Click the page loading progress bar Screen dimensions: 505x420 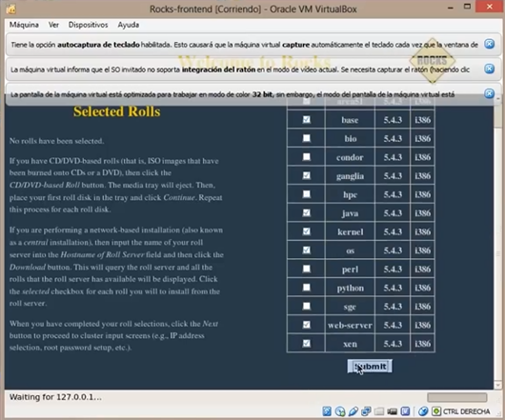[x=456, y=397]
